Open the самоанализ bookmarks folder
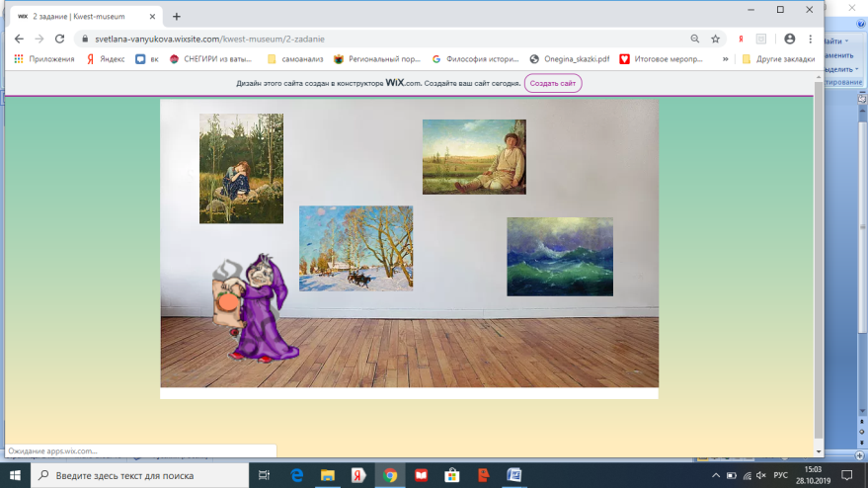The height and width of the screenshot is (488, 868). click(295, 58)
